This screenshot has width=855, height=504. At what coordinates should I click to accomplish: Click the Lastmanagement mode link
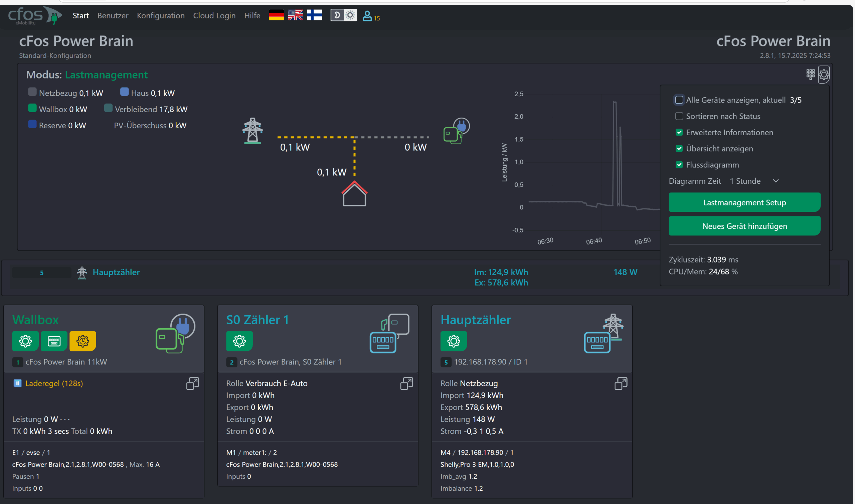(106, 75)
